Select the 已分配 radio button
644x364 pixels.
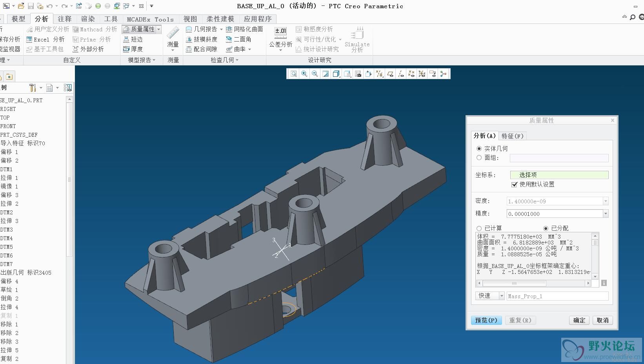[x=546, y=228]
